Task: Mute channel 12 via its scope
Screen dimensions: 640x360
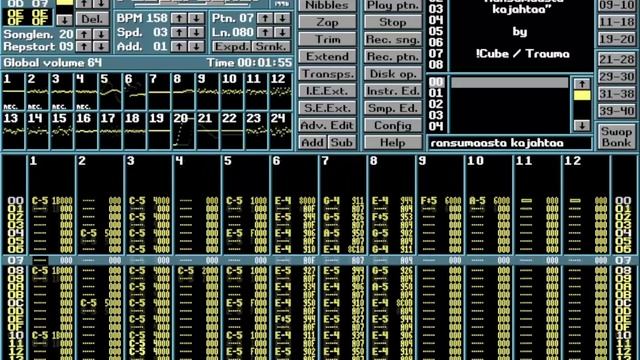Action: click(280, 92)
